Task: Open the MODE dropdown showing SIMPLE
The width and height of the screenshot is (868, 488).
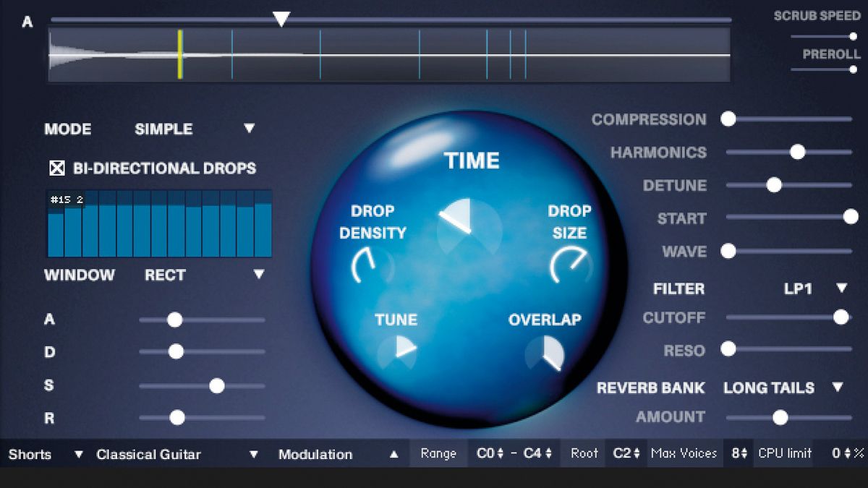Action: pos(250,129)
